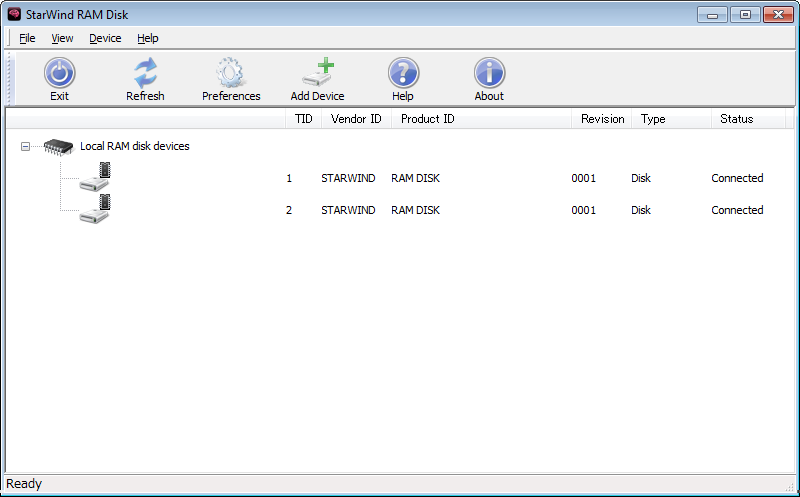The height and width of the screenshot is (497, 800).
Task: Open the File menu
Action: (27, 38)
